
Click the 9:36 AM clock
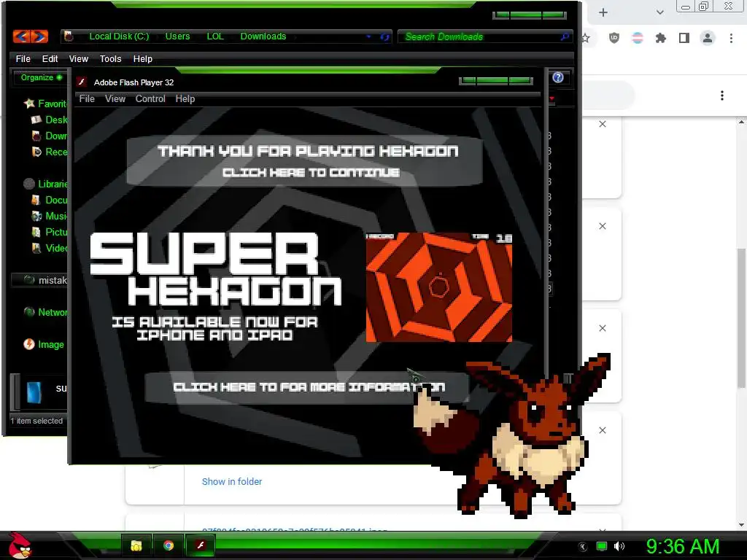click(x=683, y=546)
